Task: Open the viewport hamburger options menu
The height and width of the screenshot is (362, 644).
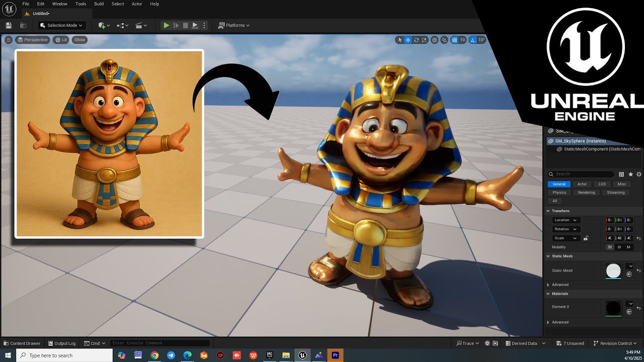Action: [9, 40]
